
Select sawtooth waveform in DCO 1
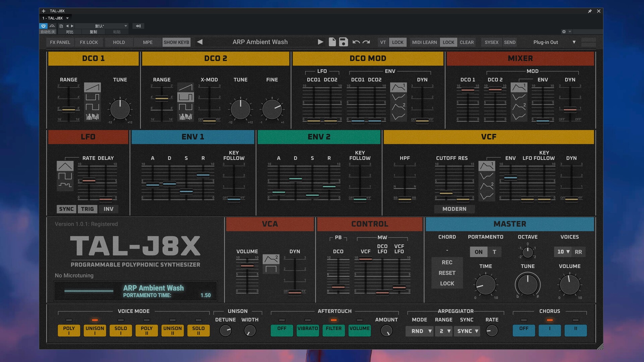point(92,87)
